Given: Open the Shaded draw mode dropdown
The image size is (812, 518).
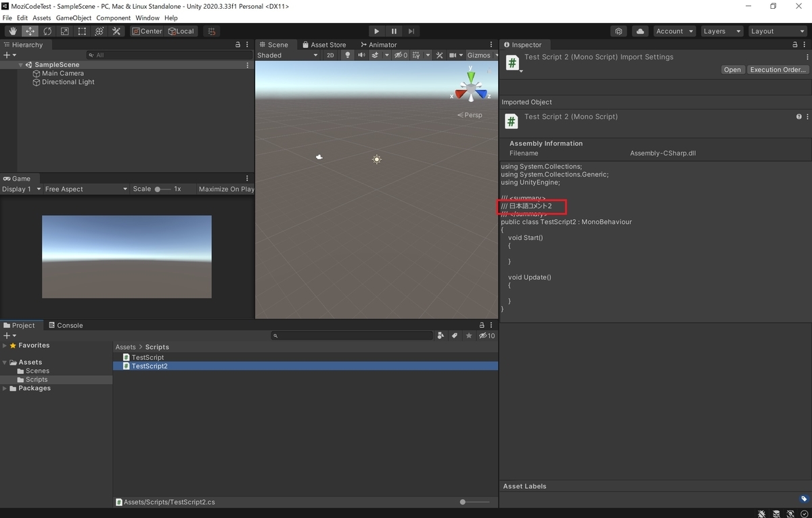Looking at the screenshot, I should pyautogui.click(x=287, y=55).
